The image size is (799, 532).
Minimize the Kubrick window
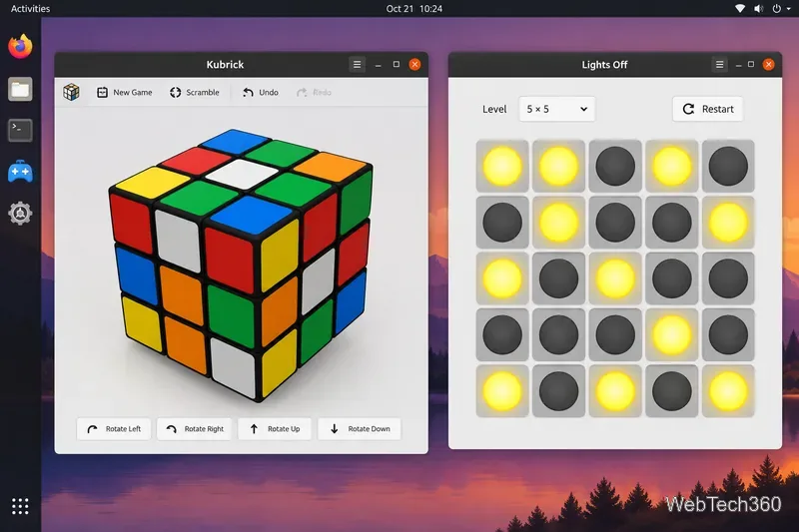(379, 65)
